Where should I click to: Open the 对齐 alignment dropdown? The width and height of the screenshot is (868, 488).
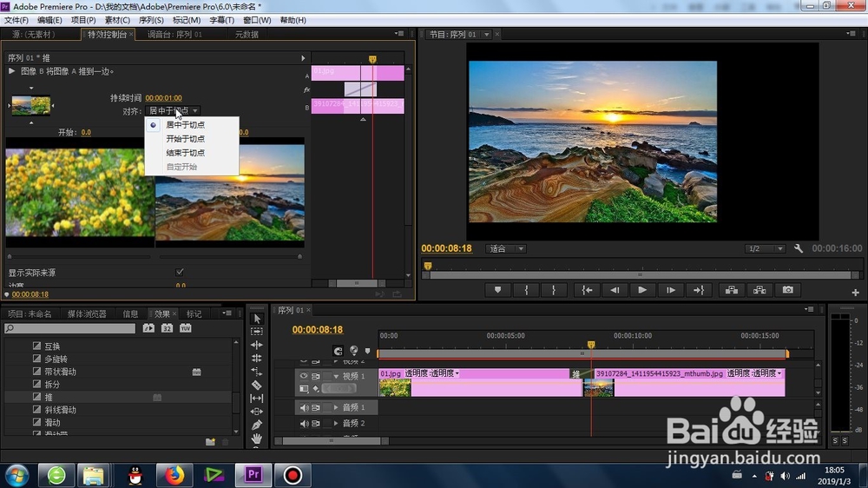pyautogui.click(x=173, y=111)
